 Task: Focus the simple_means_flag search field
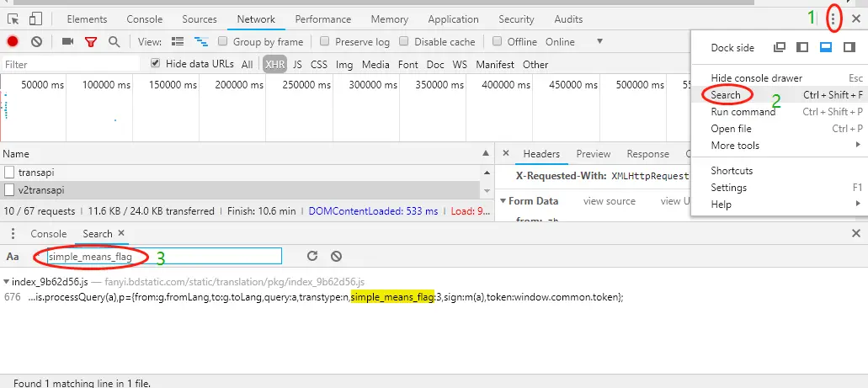[x=164, y=256]
